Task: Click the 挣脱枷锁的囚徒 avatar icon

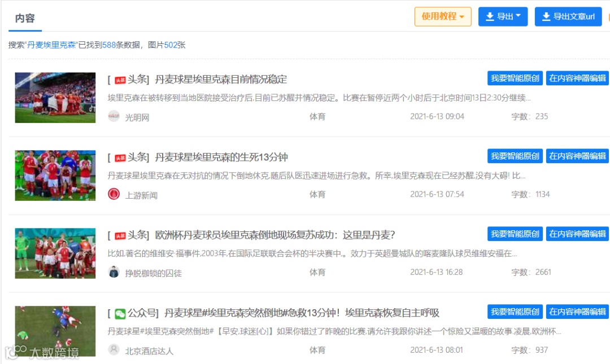Action: coord(114,271)
